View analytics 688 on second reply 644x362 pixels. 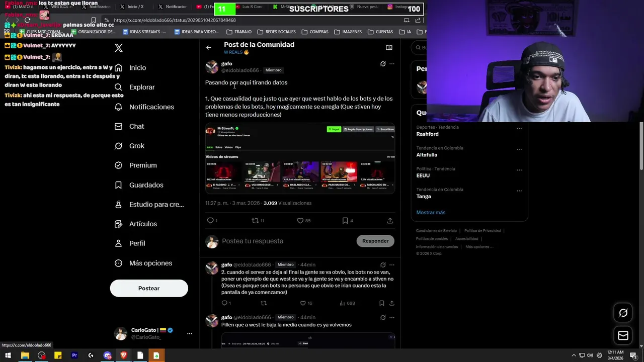(347, 303)
